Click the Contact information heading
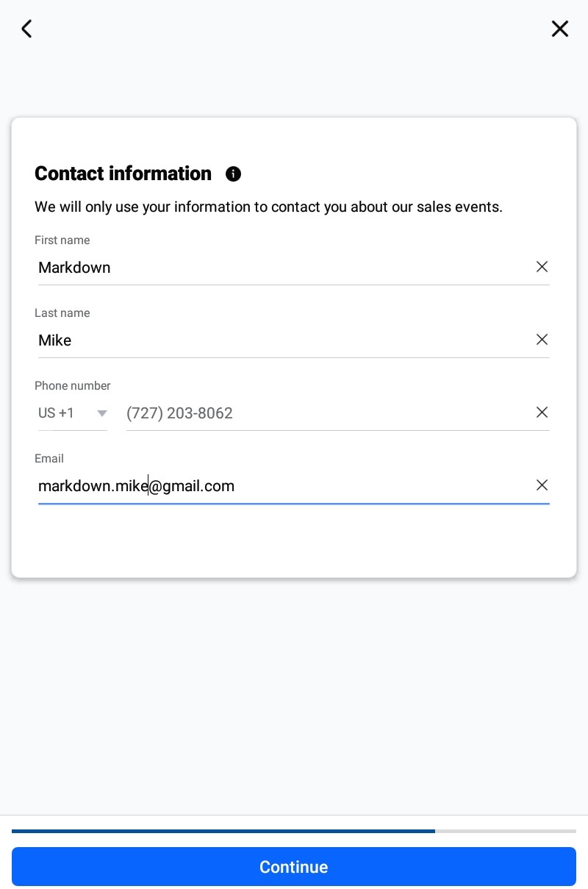Viewport: 588px width, 889px height. tap(123, 174)
